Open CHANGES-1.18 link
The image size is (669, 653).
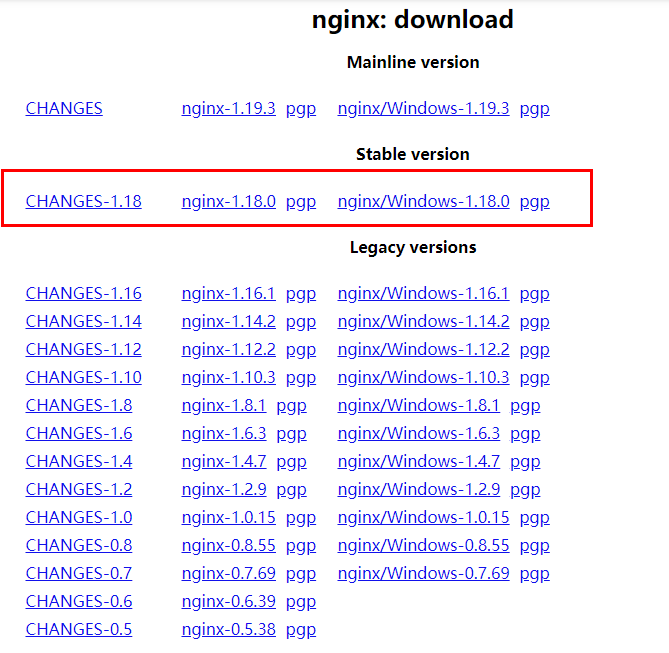[84, 201]
